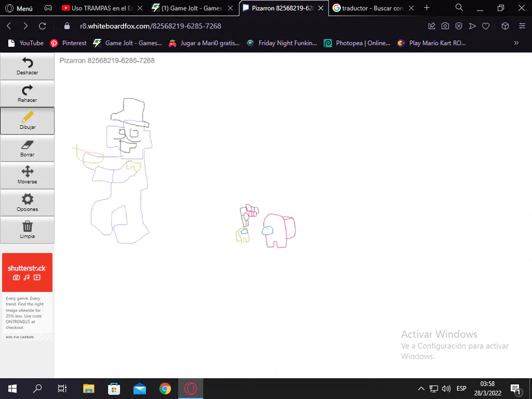
Task: Click the ad blocker shield icon
Action: [x=459, y=26]
